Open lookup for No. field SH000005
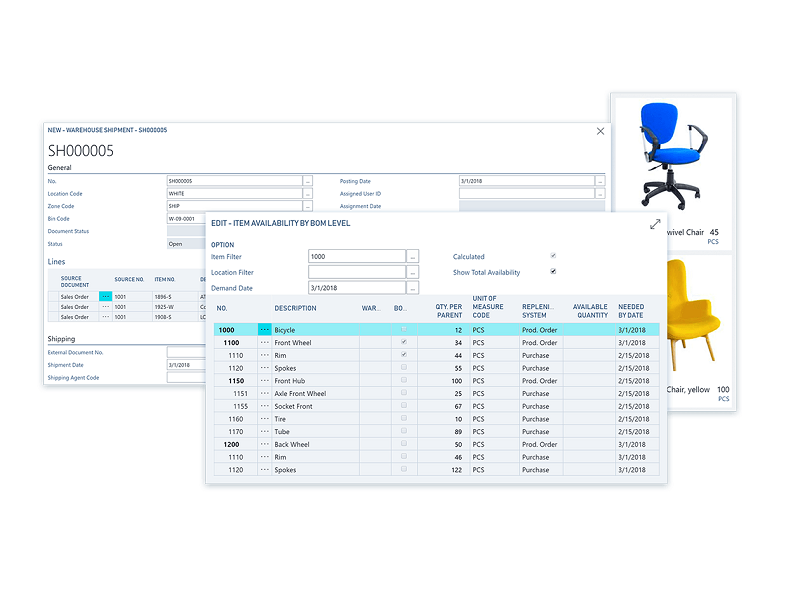The image size is (800, 599). pos(308,181)
